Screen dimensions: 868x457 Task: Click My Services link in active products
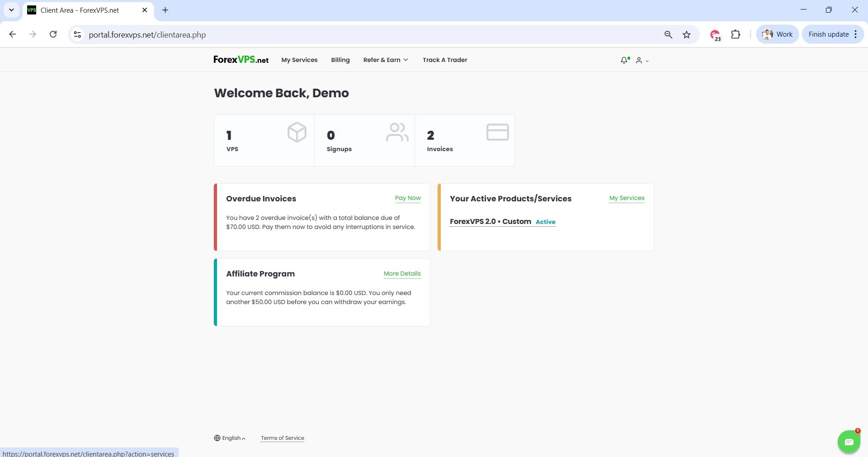pyautogui.click(x=627, y=198)
